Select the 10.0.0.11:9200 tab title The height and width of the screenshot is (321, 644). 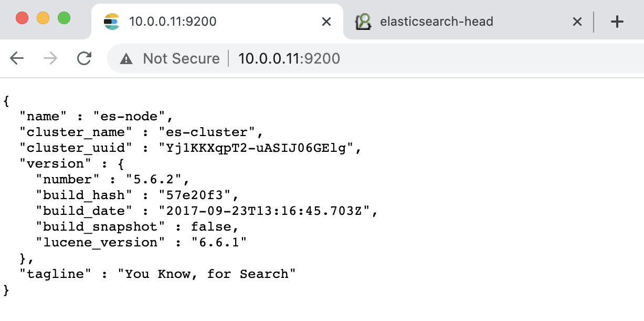pos(173,22)
